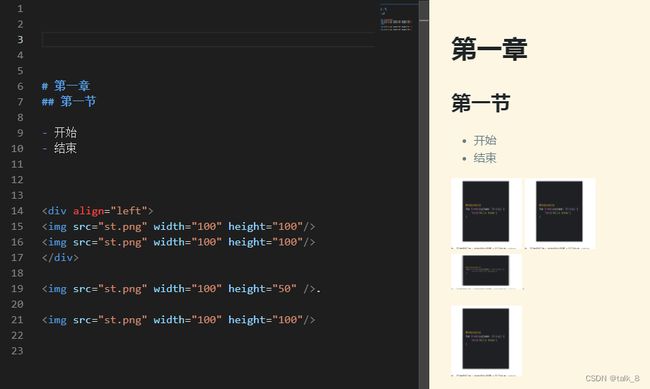The image size is (650, 389).
Task: Click the rendered 第一章 heading in preview
Action: point(489,49)
